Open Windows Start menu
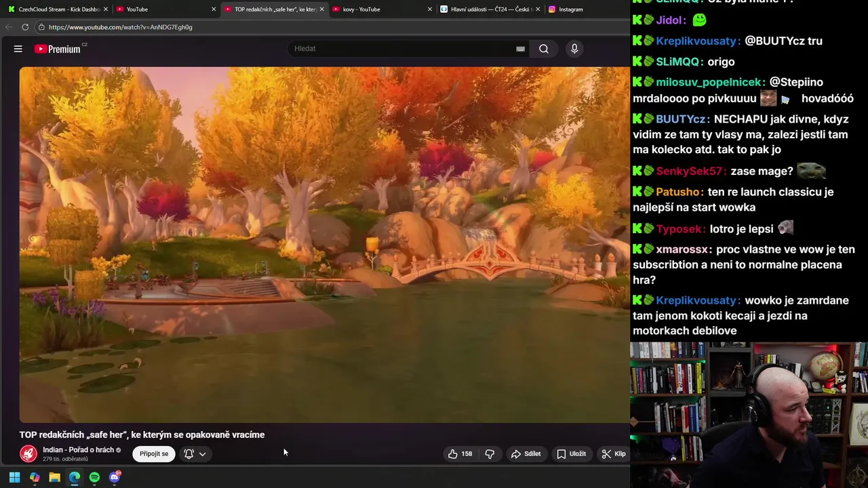Image resolution: width=868 pixels, height=488 pixels. 14,477
